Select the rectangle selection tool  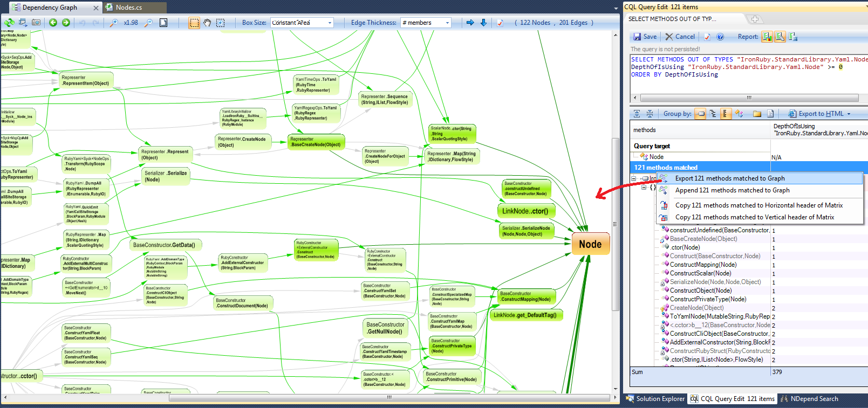(194, 23)
